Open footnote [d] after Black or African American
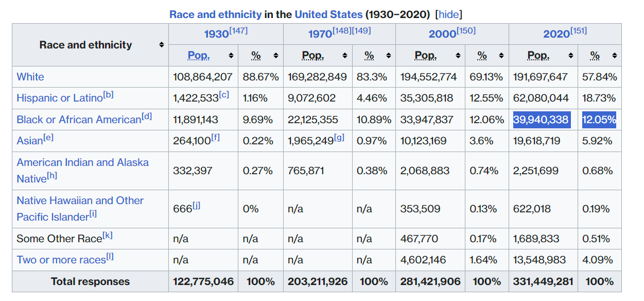644x301 pixels. point(147,116)
